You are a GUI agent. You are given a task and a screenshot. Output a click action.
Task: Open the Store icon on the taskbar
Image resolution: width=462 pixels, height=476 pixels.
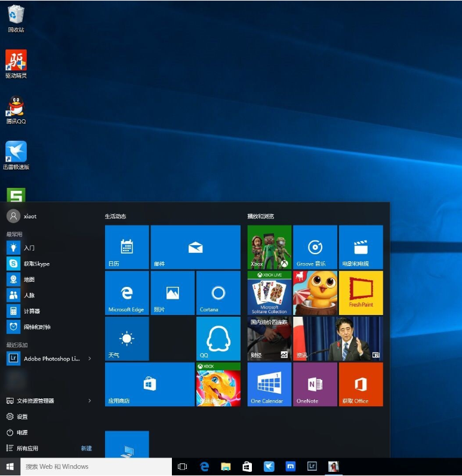[x=247, y=466]
